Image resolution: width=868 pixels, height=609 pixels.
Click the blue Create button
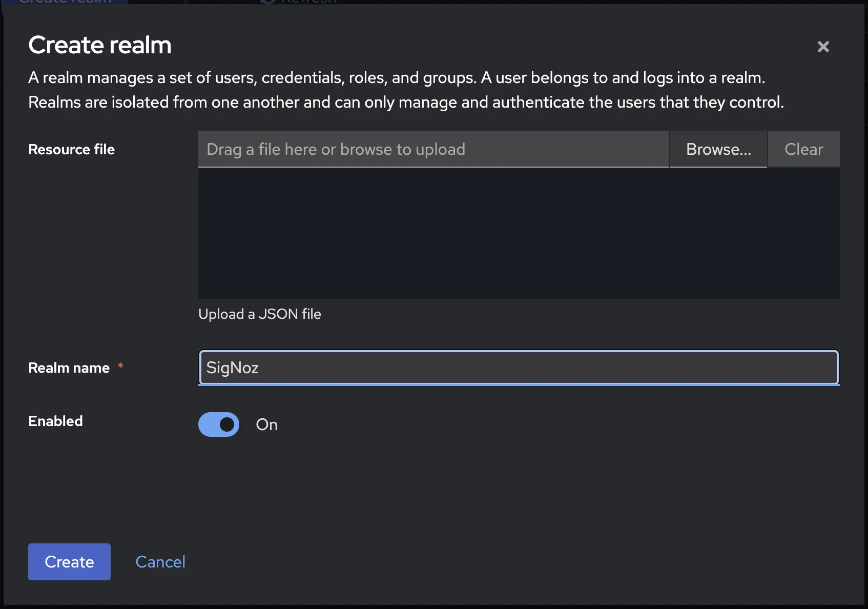(x=69, y=562)
